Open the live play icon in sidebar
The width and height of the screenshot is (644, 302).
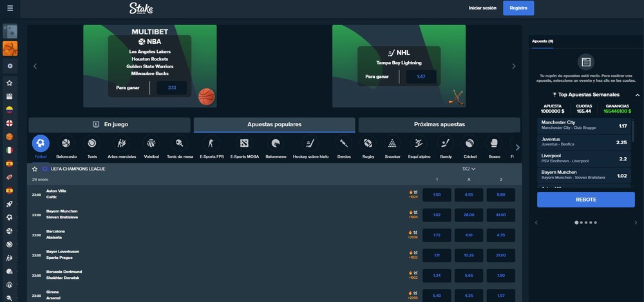point(10,66)
